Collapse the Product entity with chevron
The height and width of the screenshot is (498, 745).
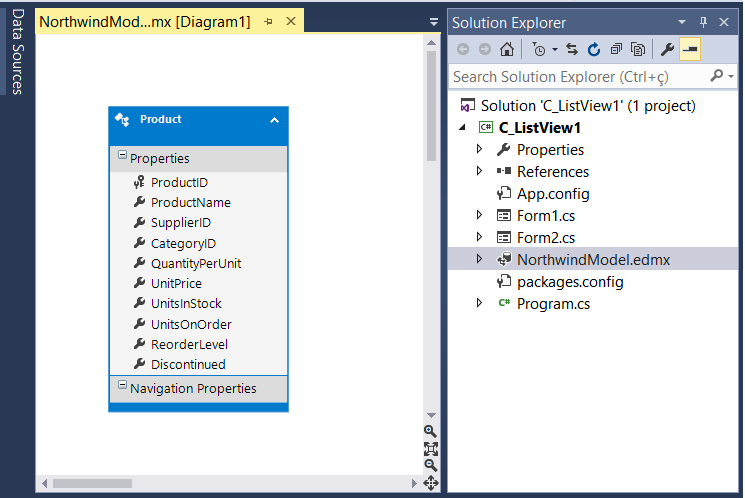tap(274, 120)
